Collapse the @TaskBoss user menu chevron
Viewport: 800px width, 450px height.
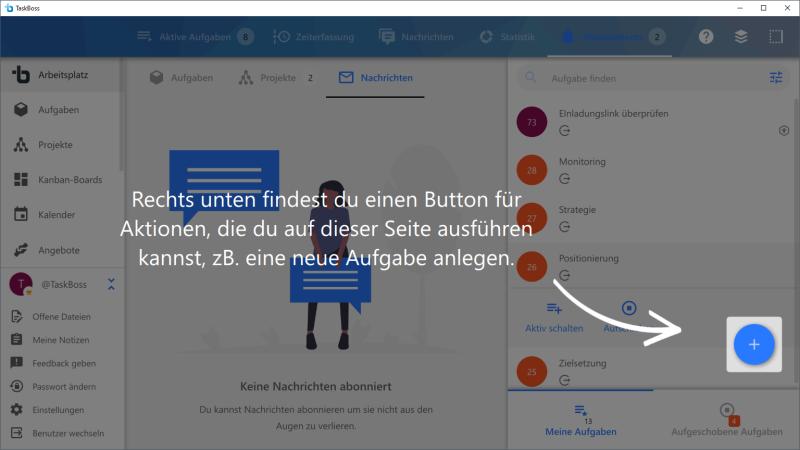click(111, 284)
